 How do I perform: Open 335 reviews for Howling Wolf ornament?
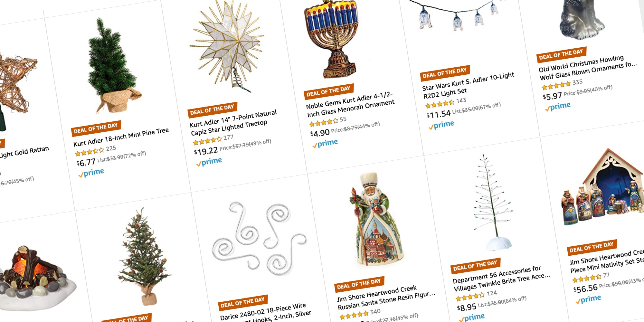(577, 82)
